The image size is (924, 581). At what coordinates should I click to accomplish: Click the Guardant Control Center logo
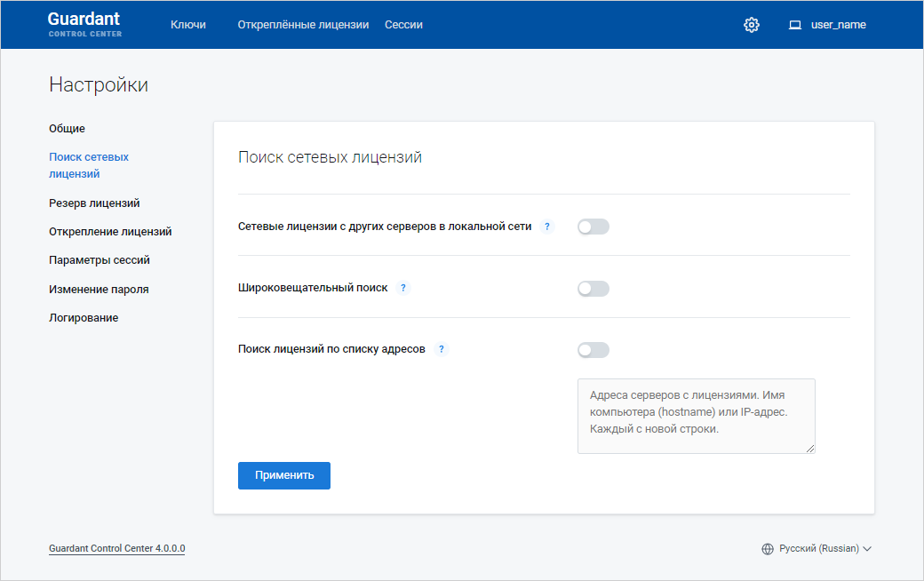84,24
